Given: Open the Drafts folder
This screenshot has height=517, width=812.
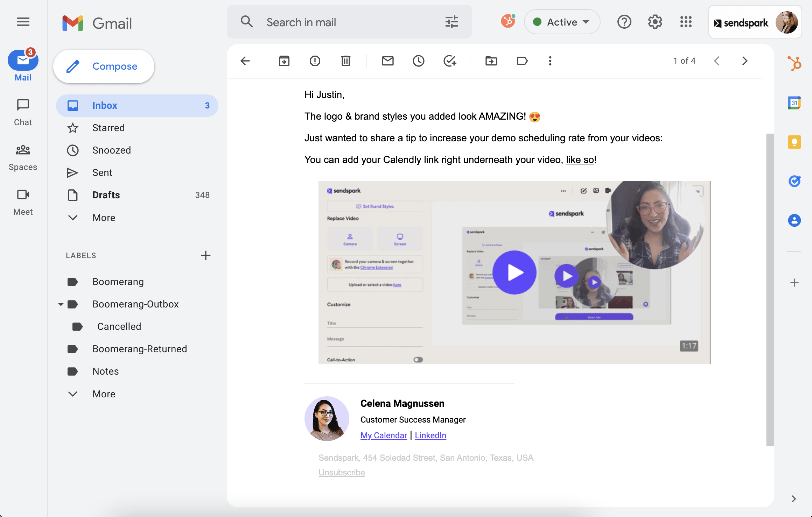Looking at the screenshot, I should click(137, 195).
